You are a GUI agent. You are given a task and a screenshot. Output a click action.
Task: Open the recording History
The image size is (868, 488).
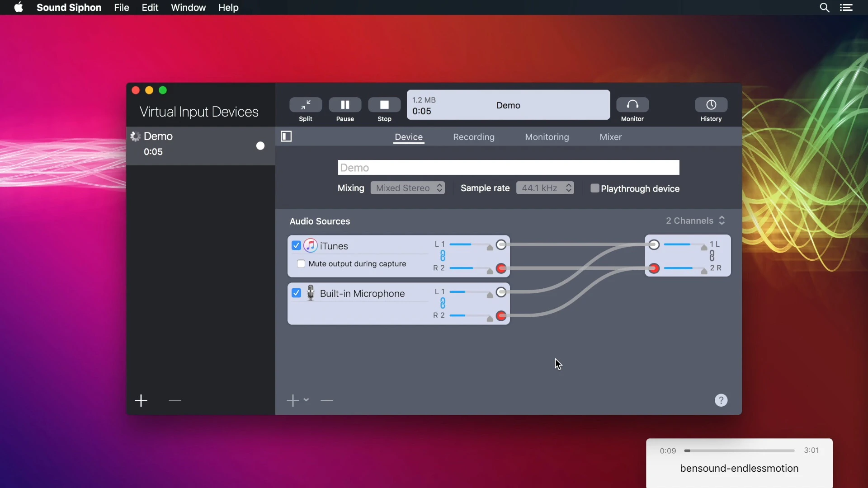[711, 105]
